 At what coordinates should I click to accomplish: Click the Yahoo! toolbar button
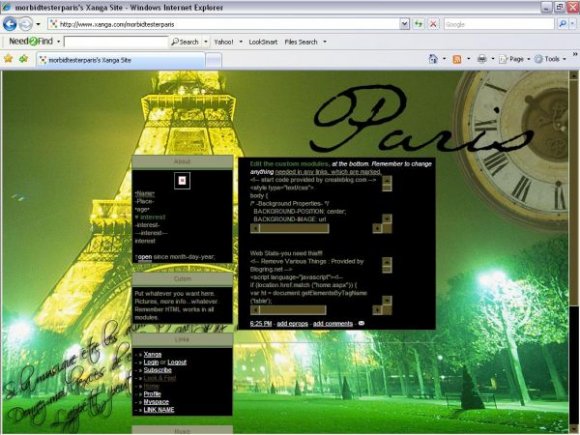224,42
